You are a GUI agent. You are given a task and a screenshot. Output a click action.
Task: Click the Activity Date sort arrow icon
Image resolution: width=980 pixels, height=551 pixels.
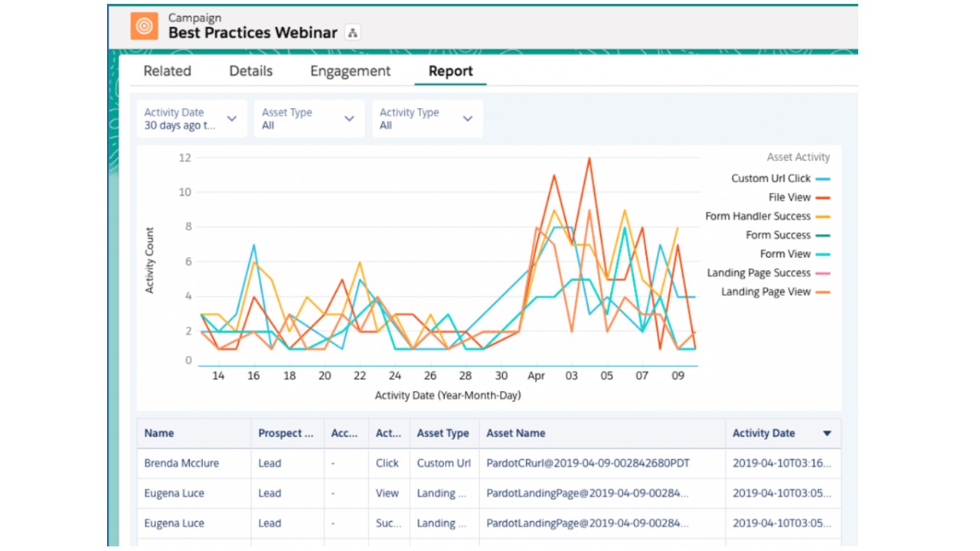827,433
